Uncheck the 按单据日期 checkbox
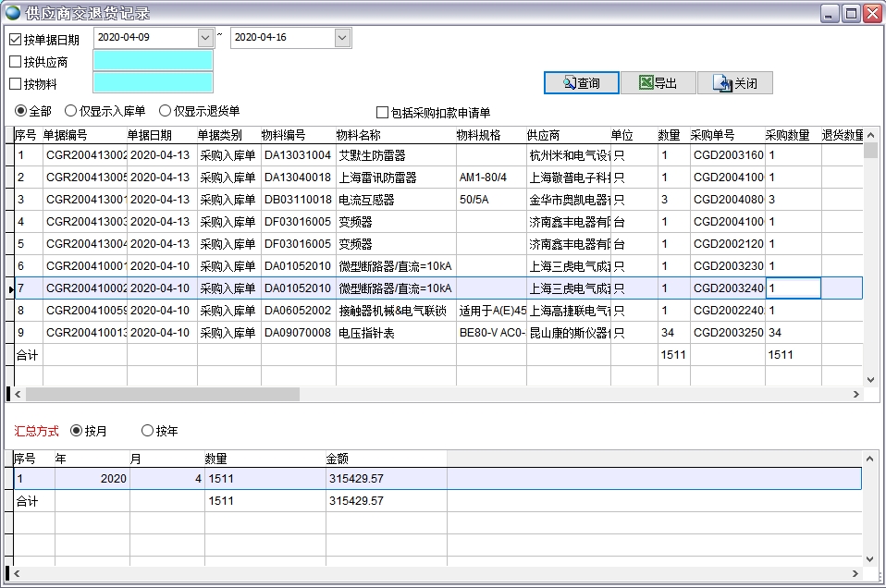Viewport: 886px width, 588px height. coord(14,38)
